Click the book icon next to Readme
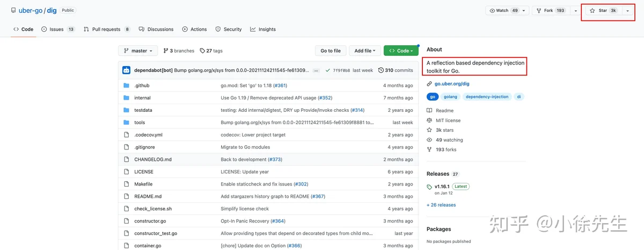Screen dimensions: 644x250 (x=429, y=111)
